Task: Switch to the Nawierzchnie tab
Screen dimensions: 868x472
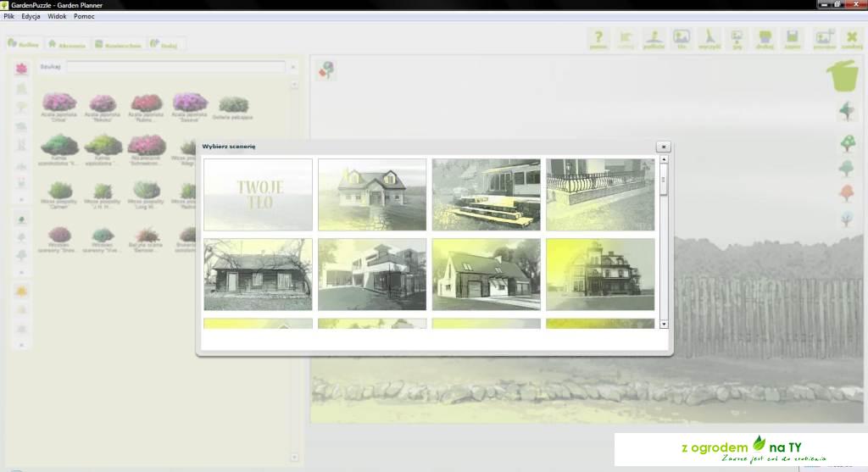Action: (x=119, y=44)
